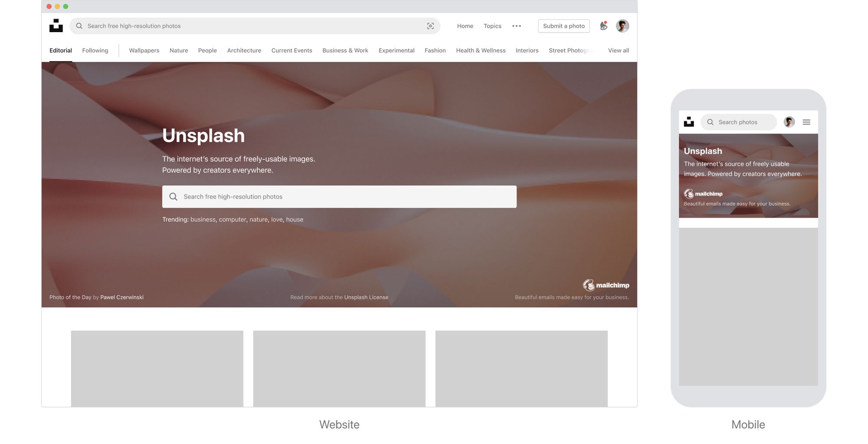868x444 pixels.
Task: Click the mobile search magnifier icon
Action: 710,122
